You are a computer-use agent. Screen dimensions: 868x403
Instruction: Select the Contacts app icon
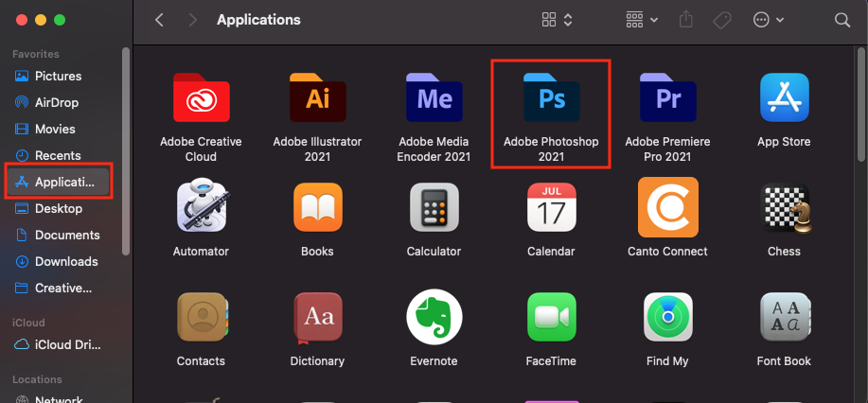pos(201,317)
